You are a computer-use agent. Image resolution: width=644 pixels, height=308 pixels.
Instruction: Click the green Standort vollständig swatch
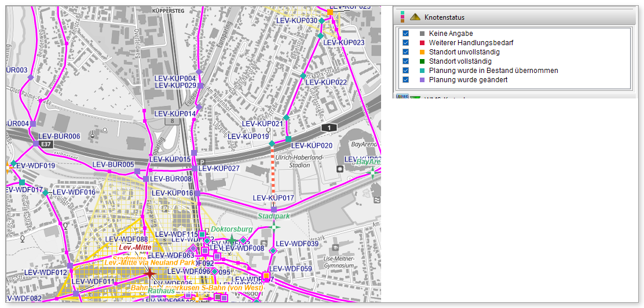[422, 61]
